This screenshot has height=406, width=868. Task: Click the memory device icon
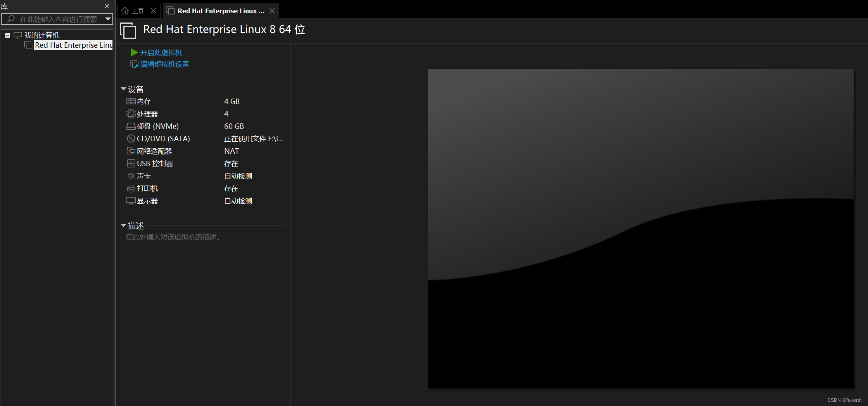[131, 101]
